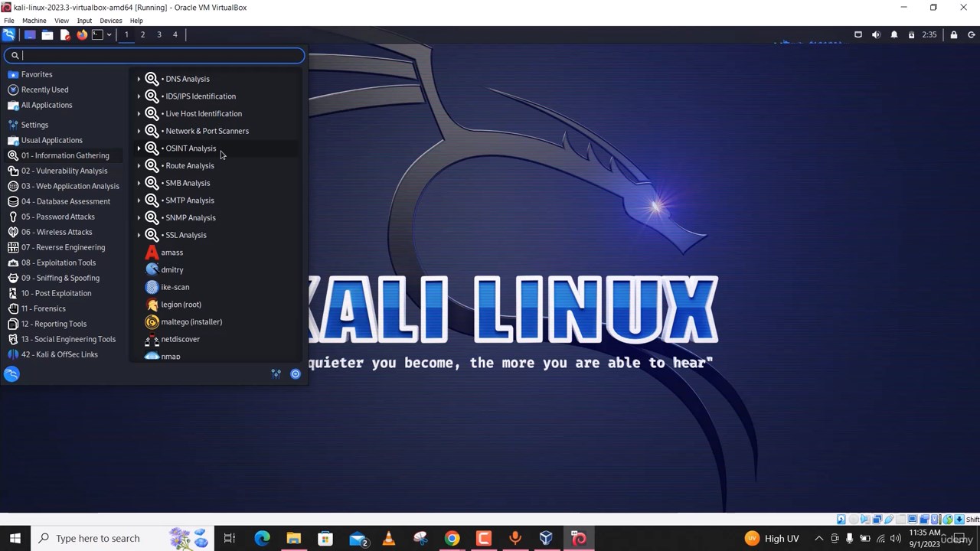The image size is (980, 551).
Task: Select 05 - Password Attacks category
Action: point(65,217)
